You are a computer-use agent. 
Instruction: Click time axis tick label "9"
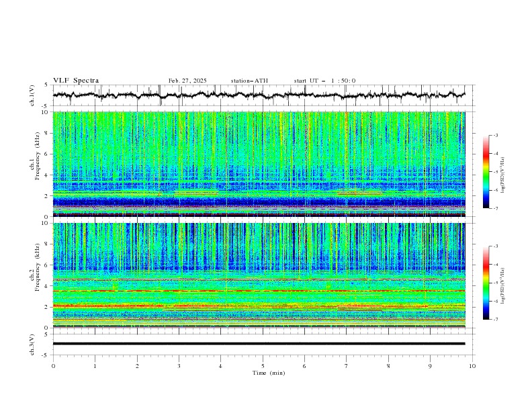[430, 366]
